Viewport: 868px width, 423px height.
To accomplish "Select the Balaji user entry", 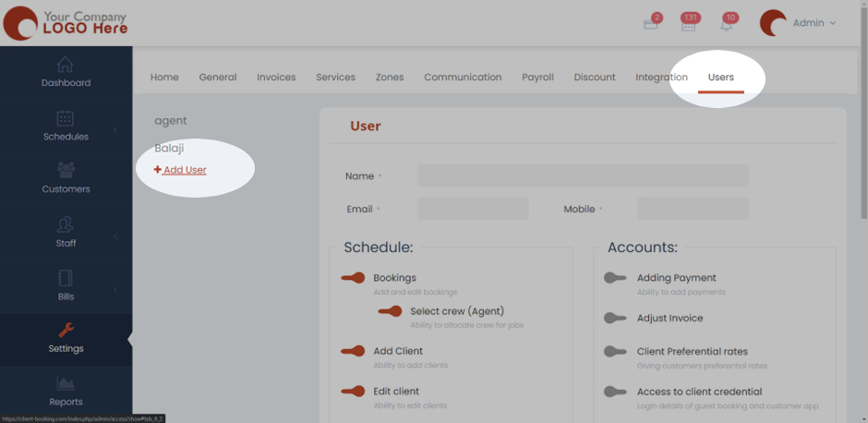I will 169,148.
